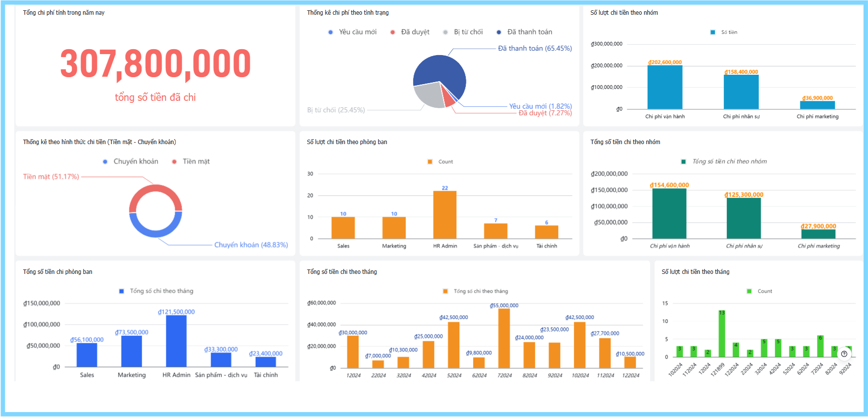Click the Tài chính count bar
The image size is (868, 417).
coord(546,232)
